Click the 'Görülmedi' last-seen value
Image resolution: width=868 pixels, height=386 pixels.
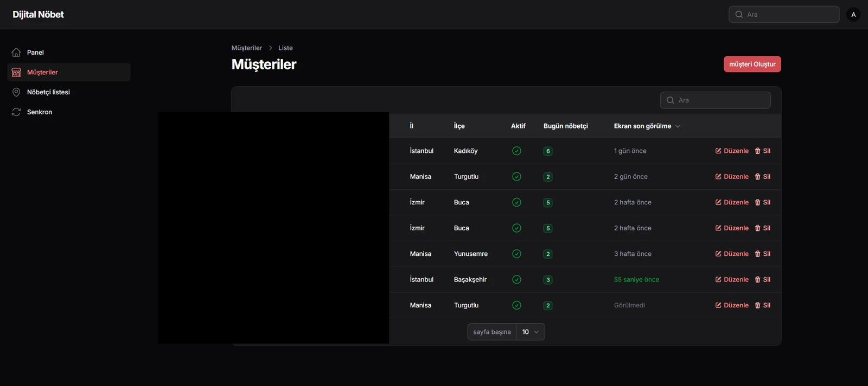tap(629, 305)
